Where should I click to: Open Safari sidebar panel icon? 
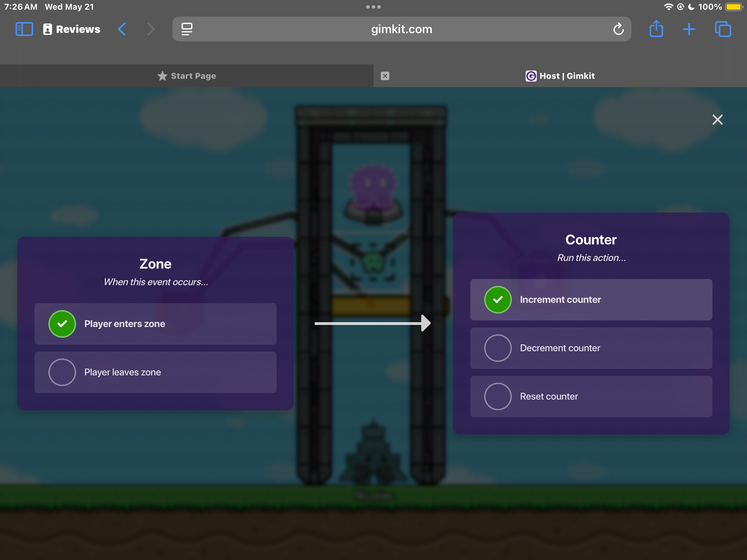point(24,29)
